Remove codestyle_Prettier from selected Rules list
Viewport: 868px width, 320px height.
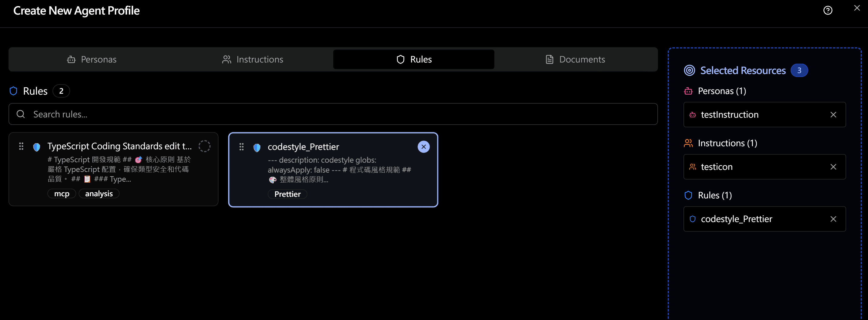[833, 219]
